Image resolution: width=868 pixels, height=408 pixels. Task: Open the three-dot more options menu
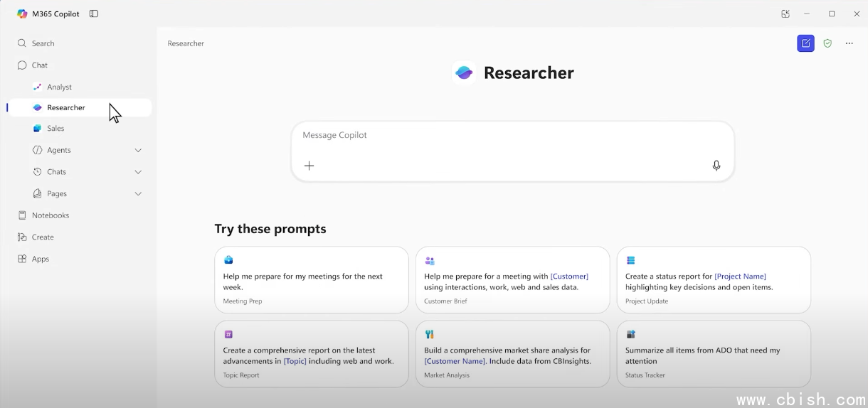[849, 43]
